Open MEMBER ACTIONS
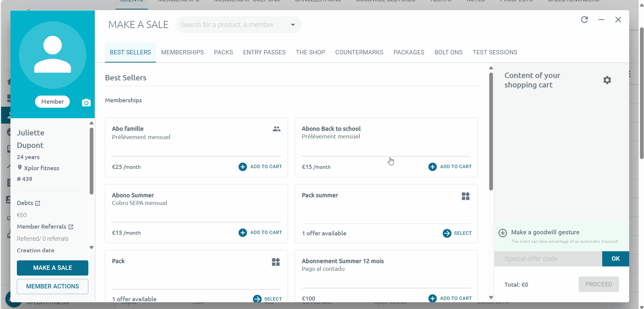 [52, 286]
